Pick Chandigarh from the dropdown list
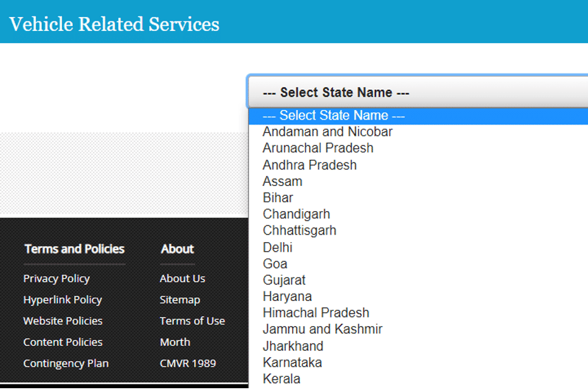This screenshot has width=588, height=392. coord(418,214)
